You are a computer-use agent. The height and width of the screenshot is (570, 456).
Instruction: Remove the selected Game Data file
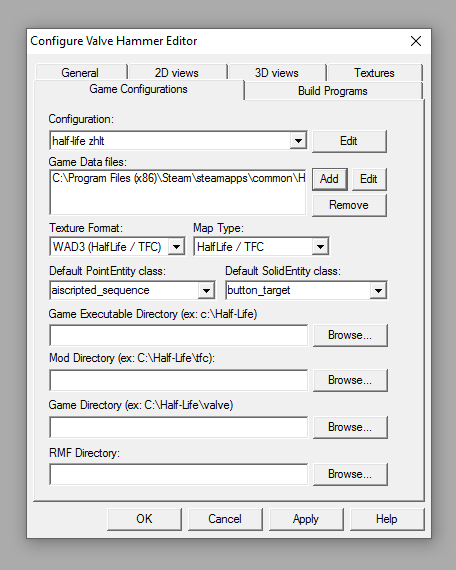coord(349,205)
